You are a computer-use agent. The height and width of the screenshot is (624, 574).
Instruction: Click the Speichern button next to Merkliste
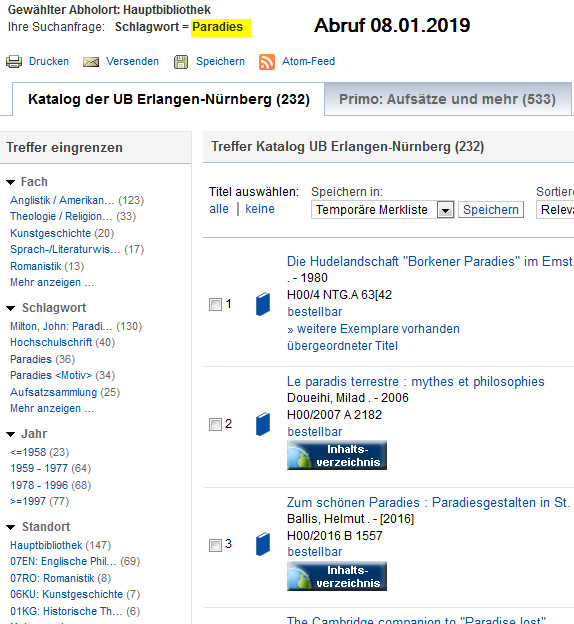pos(491,210)
